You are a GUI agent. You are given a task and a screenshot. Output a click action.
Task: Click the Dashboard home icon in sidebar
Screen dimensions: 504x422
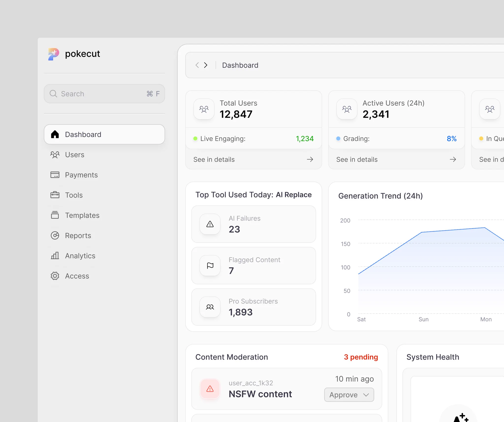55,134
